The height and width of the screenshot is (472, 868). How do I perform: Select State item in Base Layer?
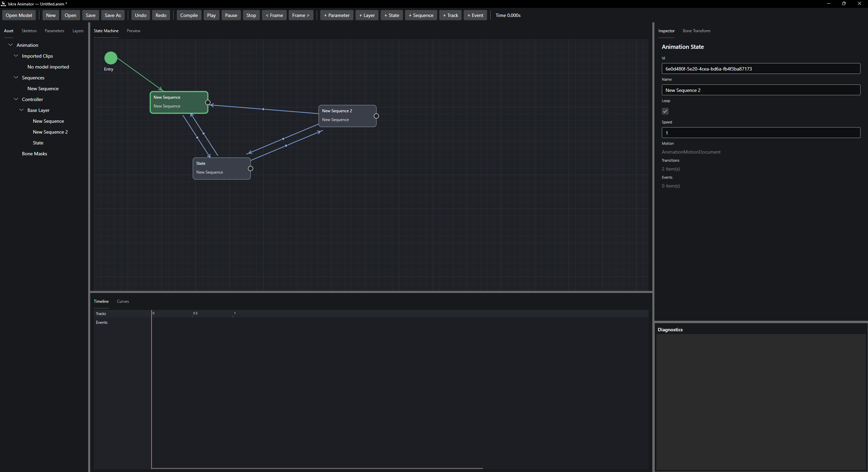point(38,143)
